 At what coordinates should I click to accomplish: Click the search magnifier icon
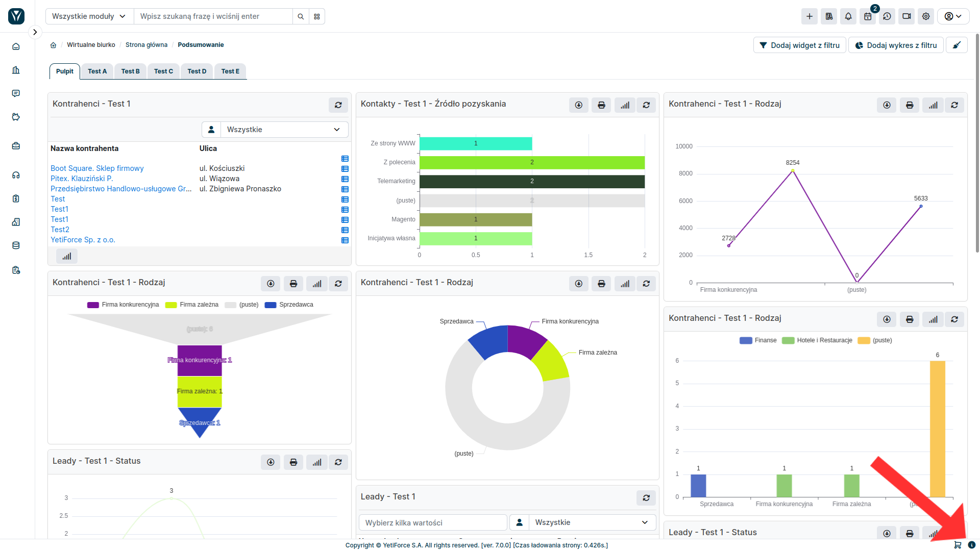[x=301, y=16]
